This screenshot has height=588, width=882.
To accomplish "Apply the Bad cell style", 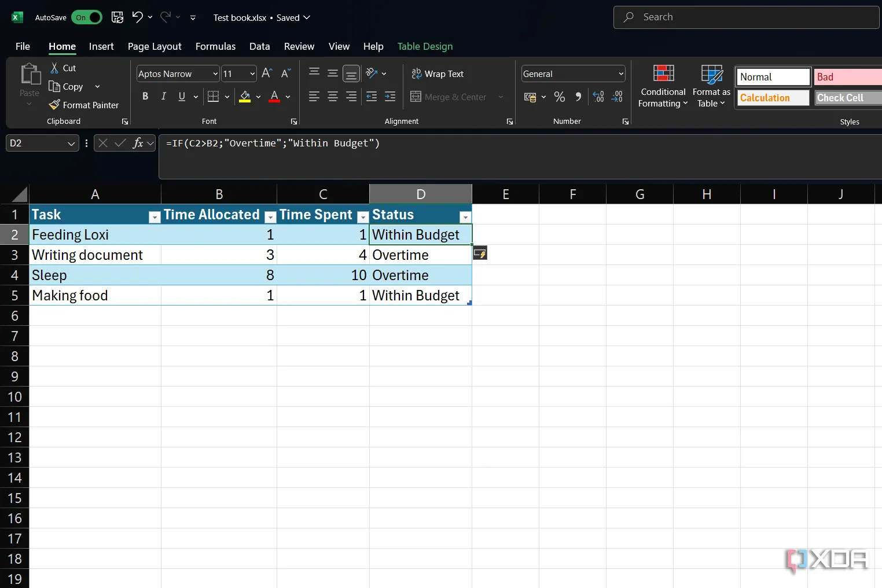I will (x=848, y=77).
